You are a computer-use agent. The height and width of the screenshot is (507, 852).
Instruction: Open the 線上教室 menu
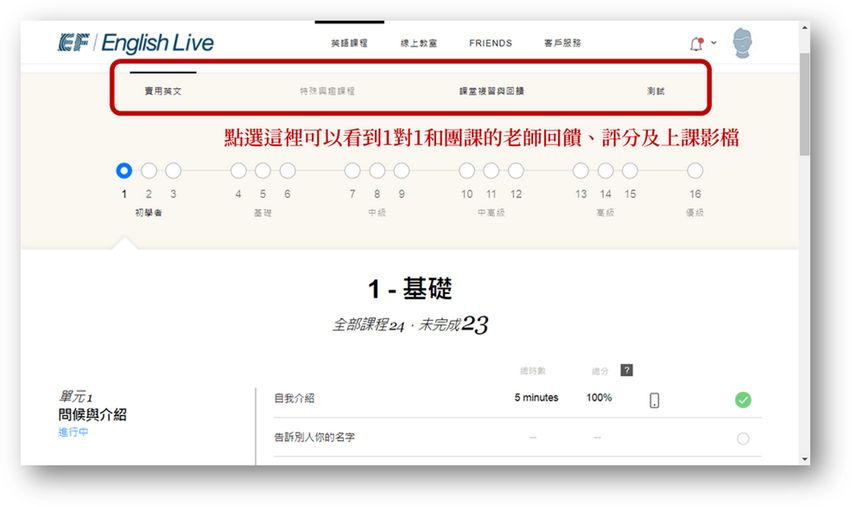tap(419, 44)
